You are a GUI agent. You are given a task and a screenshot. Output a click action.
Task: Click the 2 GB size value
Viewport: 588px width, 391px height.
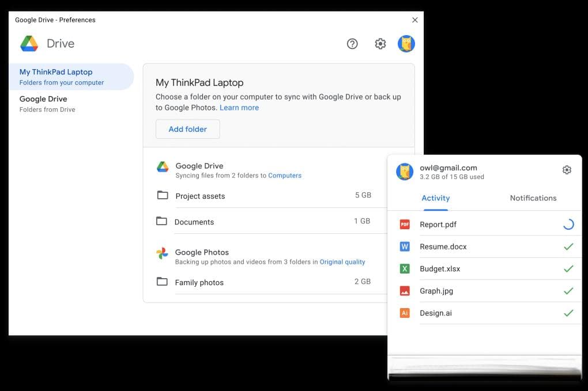[x=362, y=281]
